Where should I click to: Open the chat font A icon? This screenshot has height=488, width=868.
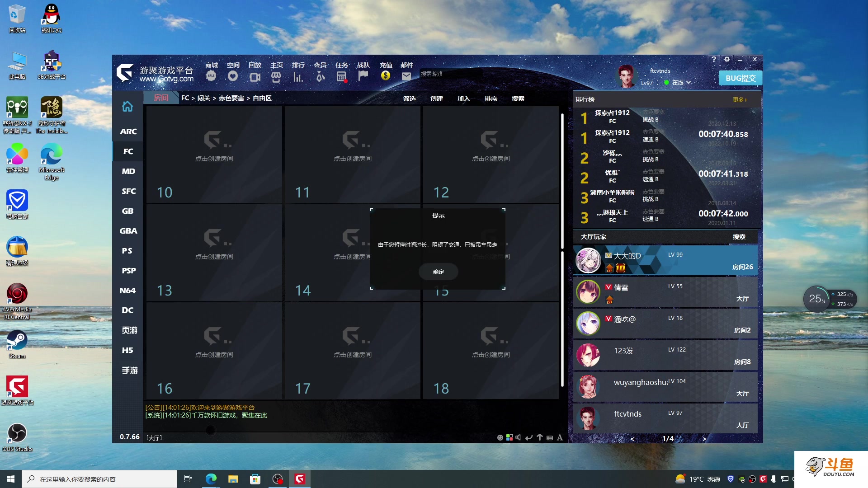pyautogui.click(x=560, y=437)
